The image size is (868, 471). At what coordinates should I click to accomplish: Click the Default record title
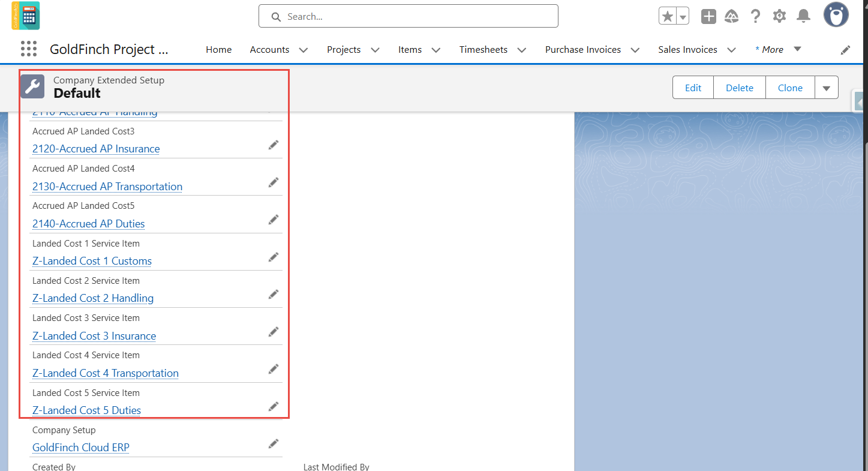77,93
